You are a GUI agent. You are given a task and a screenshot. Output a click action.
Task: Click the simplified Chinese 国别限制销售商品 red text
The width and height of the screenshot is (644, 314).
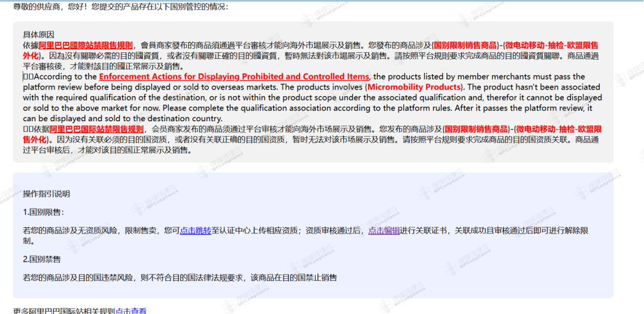(x=476, y=129)
